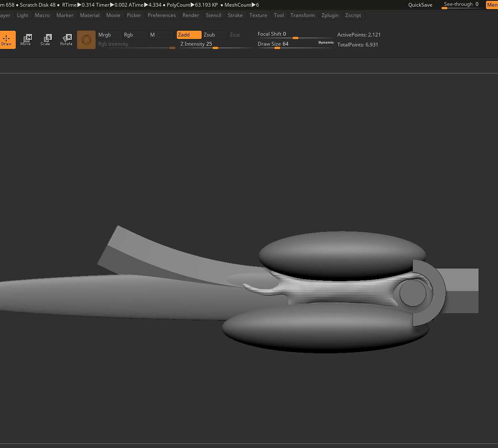Click the PolyCount 63.193 KP status
This screenshot has height=448, width=498.
click(x=192, y=5)
